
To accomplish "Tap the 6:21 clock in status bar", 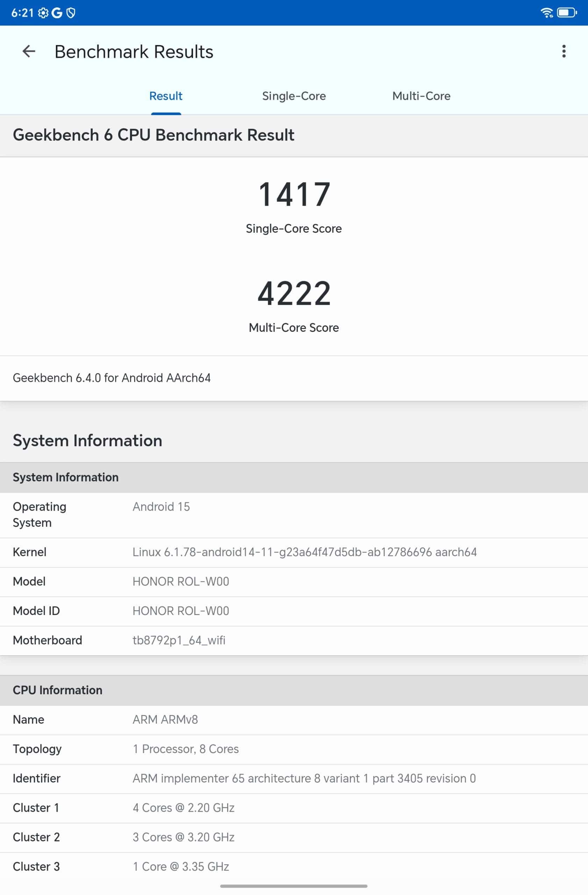I will [23, 13].
